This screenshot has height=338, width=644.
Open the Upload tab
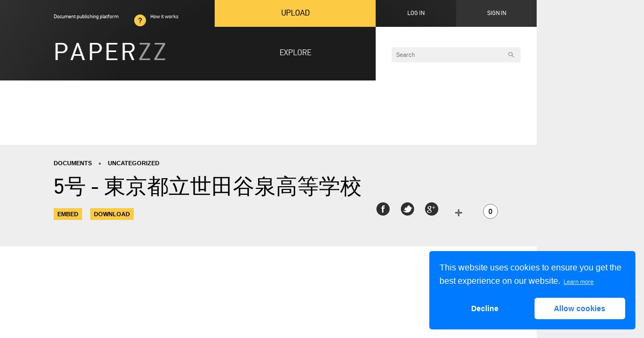point(295,13)
